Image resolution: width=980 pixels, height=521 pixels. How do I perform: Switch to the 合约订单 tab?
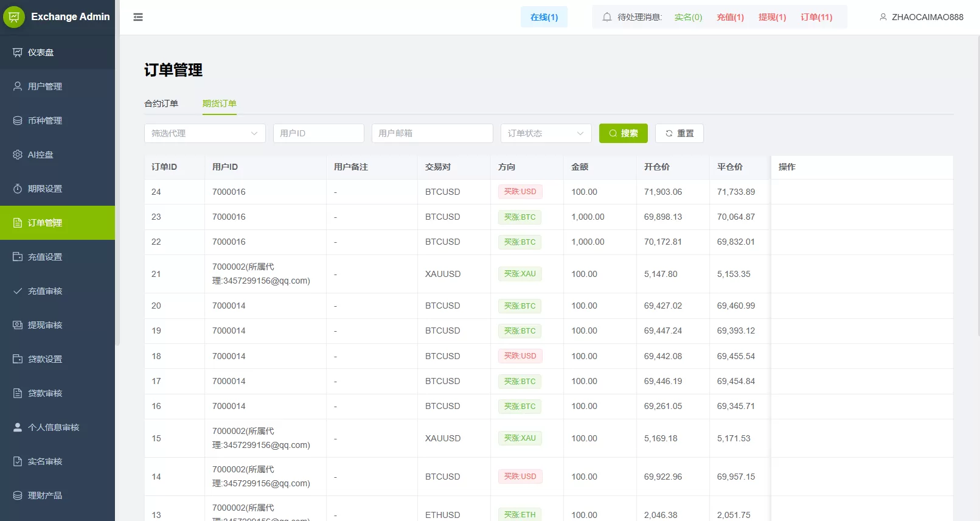[161, 103]
